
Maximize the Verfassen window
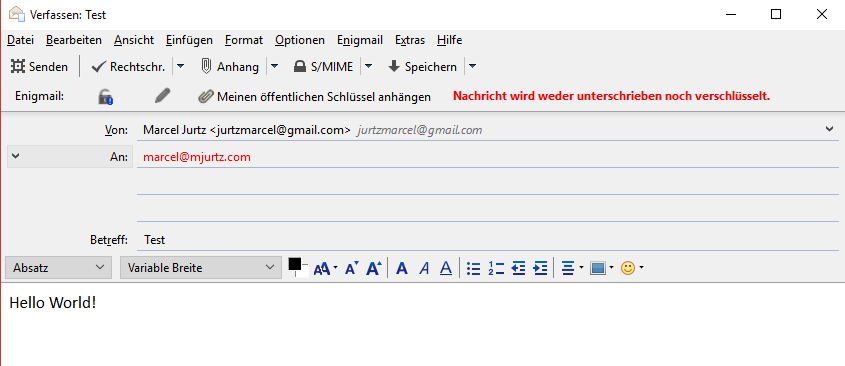pyautogui.click(x=776, y=15)
